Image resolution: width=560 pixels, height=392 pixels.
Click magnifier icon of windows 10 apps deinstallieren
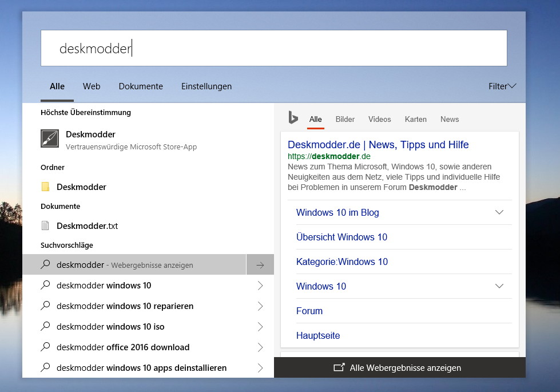[45, 367]
